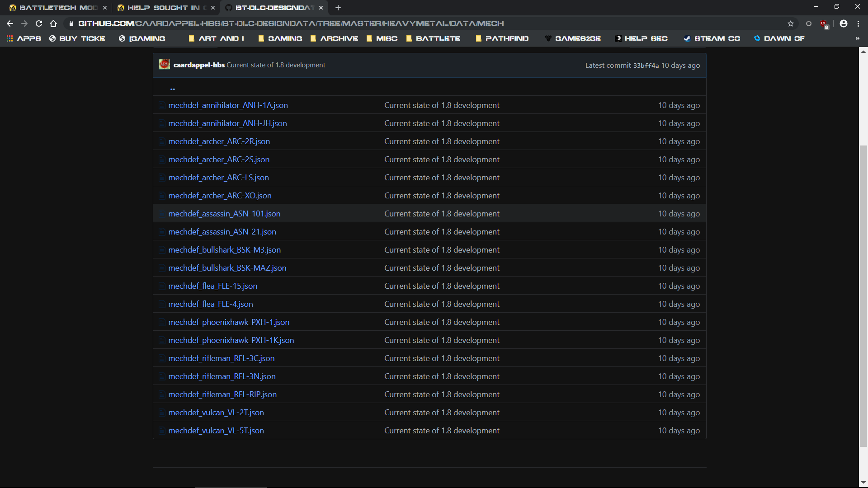Open the Buy Ticke bookmark
The width and height of the screenshot is (868, 488).
pos(77,38)
